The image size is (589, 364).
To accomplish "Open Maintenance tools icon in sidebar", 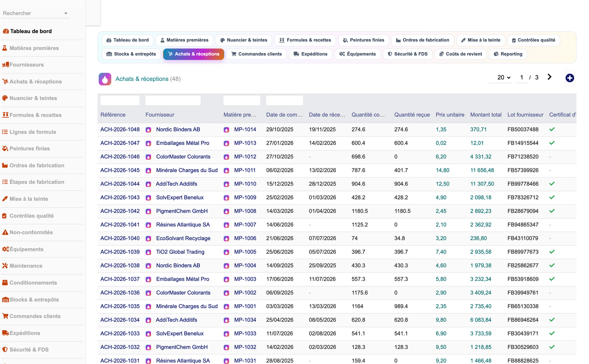I will [x=5, y=266].
